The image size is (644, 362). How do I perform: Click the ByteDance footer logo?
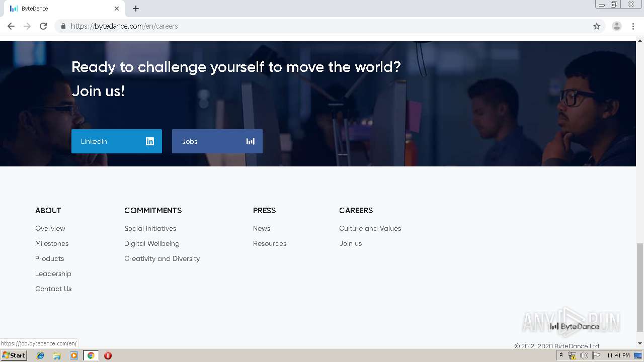pyautogui.click(x=575, y=326)
